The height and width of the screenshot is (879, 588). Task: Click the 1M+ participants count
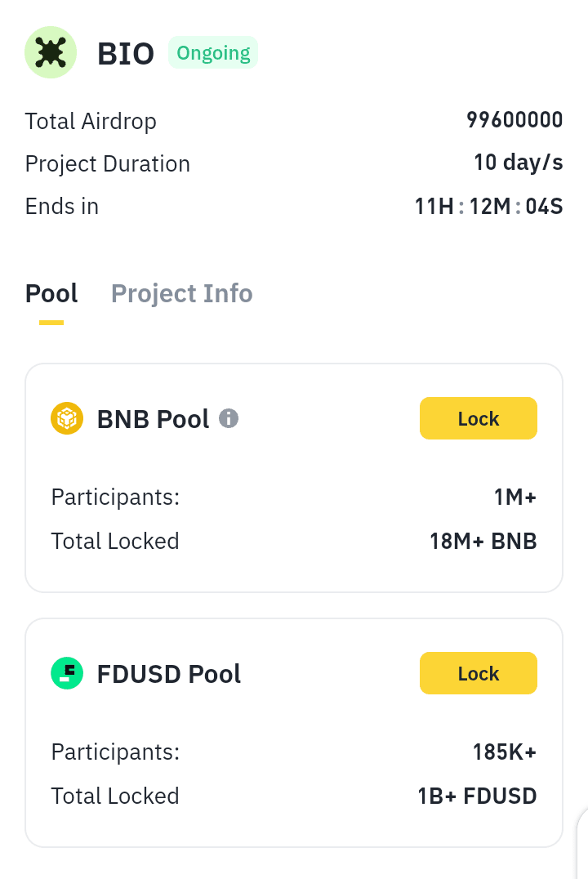[515, 497]
